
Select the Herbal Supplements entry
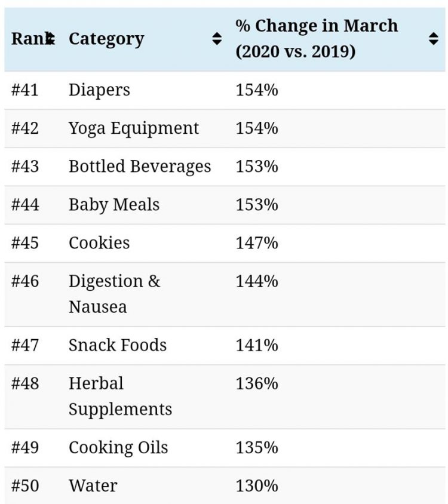pyautogui.click(x=120, y=396)
